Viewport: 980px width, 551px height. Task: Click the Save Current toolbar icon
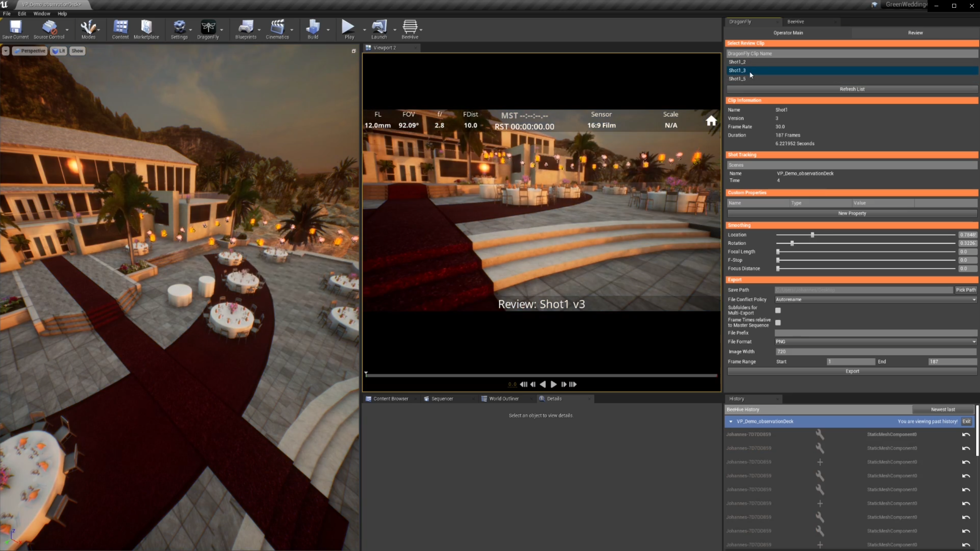[15, 29]
